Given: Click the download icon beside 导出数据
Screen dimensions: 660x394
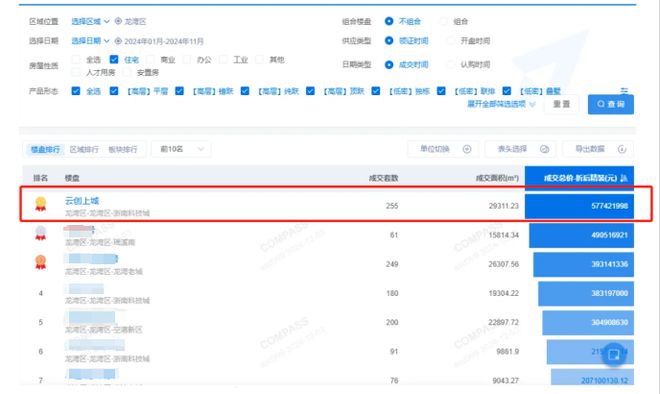Looking at the screenshot, I should pos(622,149).
